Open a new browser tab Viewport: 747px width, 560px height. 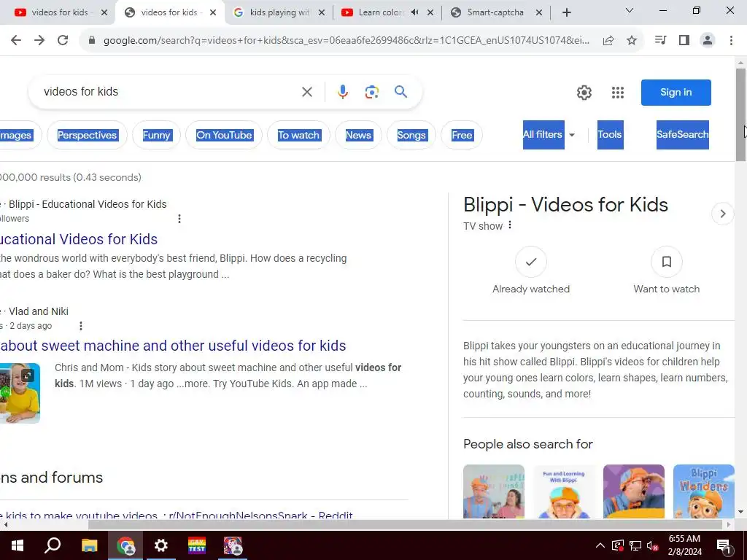click(566, 12)
